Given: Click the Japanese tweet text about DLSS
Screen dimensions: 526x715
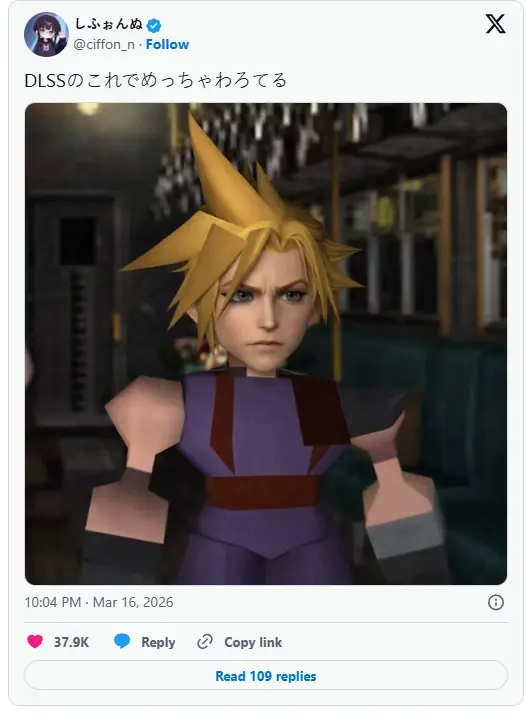Looking at the screenshot, I should click(x=156, y=80).
